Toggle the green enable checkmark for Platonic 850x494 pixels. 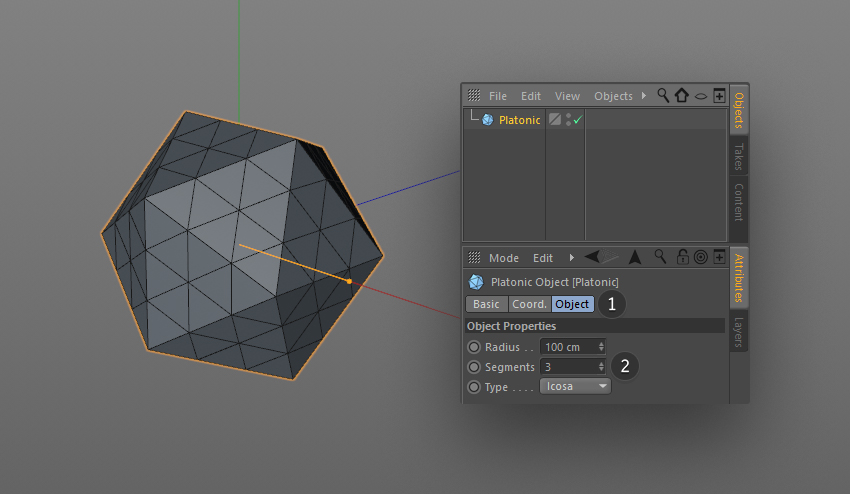(x=577, y=120)
